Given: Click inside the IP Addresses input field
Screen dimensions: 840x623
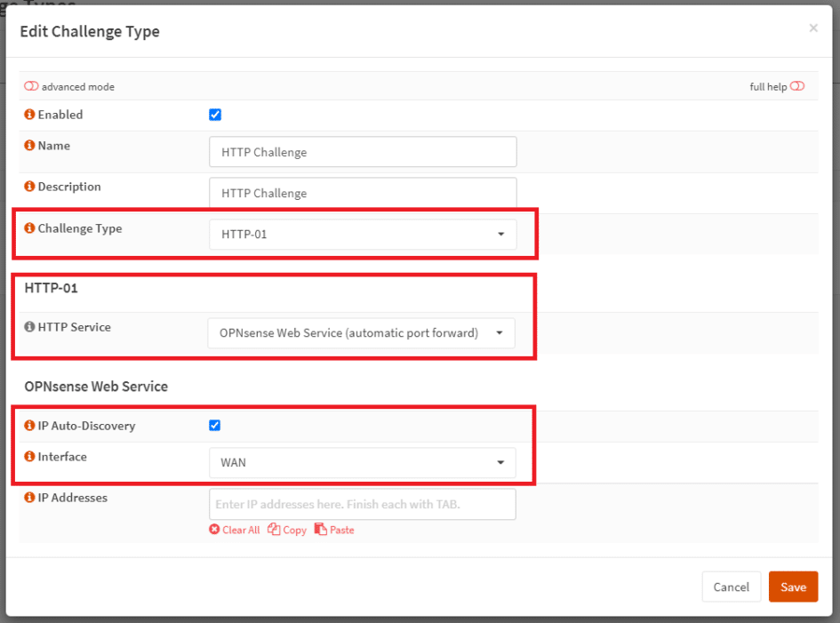Looking at the screenshot, I should (x=362, y=504).
